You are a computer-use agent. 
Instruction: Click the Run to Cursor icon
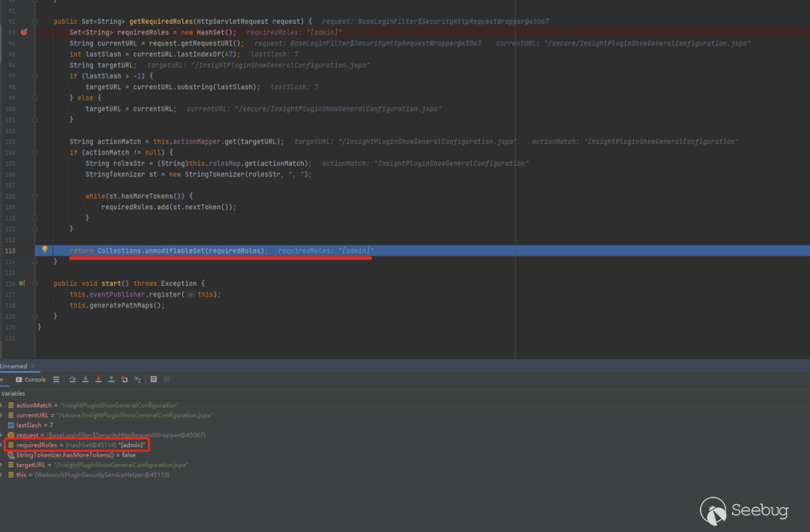tap(137, 380)
